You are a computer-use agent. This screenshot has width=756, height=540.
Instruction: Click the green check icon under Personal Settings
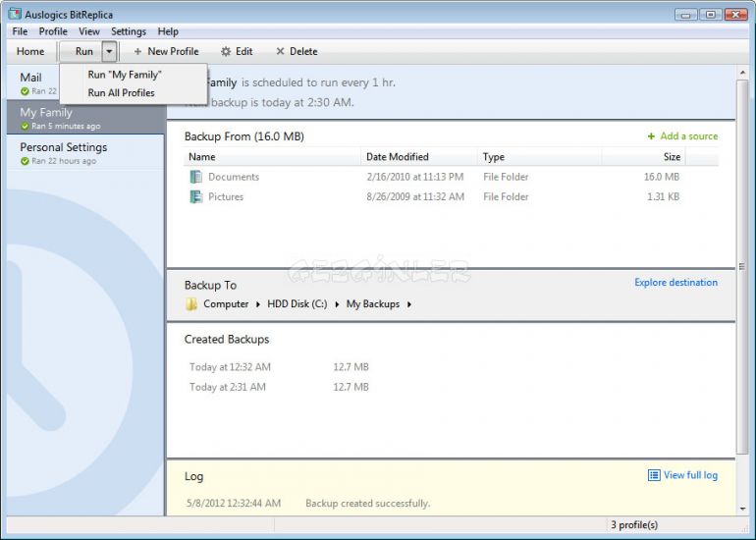tap(26, 161)
